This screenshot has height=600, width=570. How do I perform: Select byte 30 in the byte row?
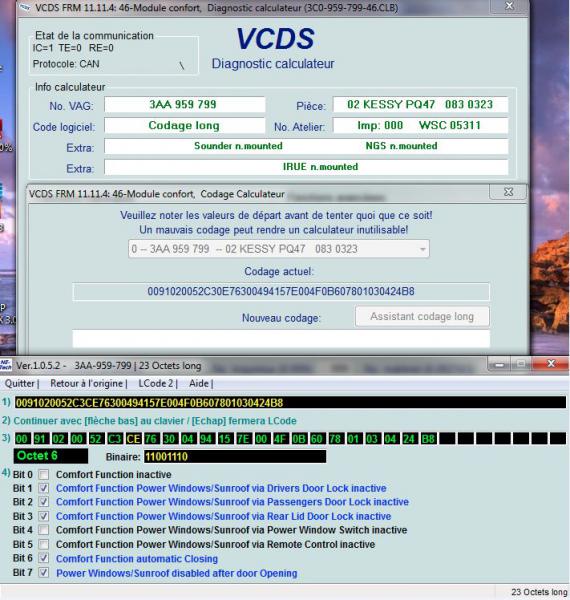pyautogui.click(x=170, y=439)
